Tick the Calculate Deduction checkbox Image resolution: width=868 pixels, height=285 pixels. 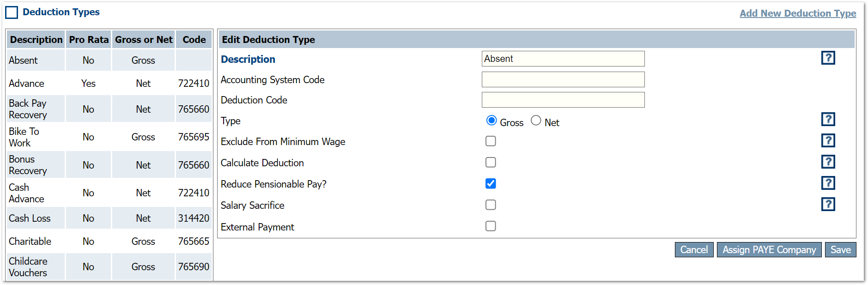pos(491,162)
